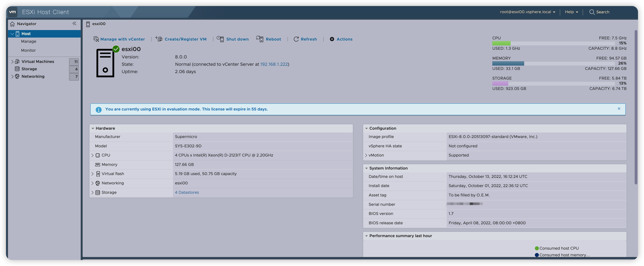Click the green status checkmark on host

(x=116, y=49)
